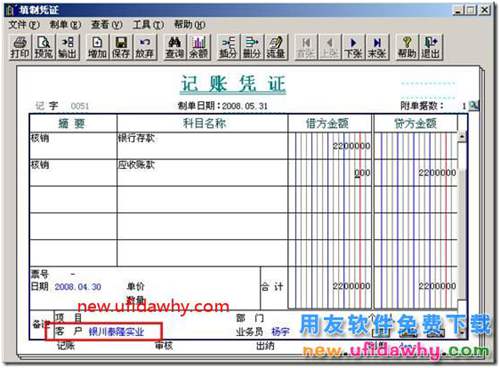Click debit cell of 应收账款 row

pos(330,173)
